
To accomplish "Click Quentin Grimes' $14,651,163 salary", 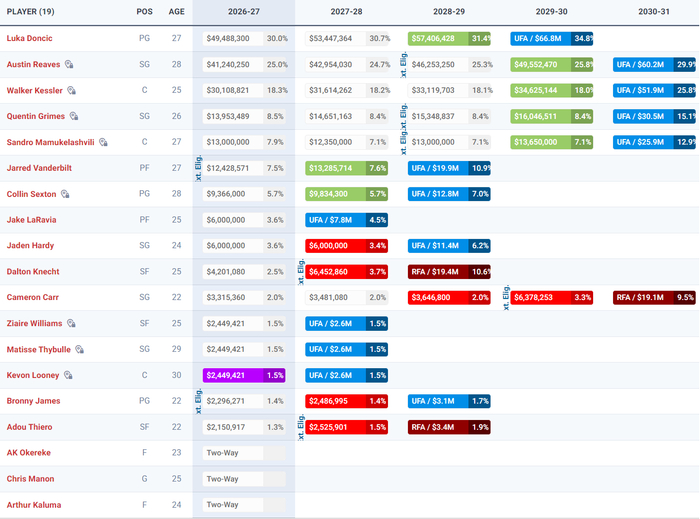I will pos(330,116).
